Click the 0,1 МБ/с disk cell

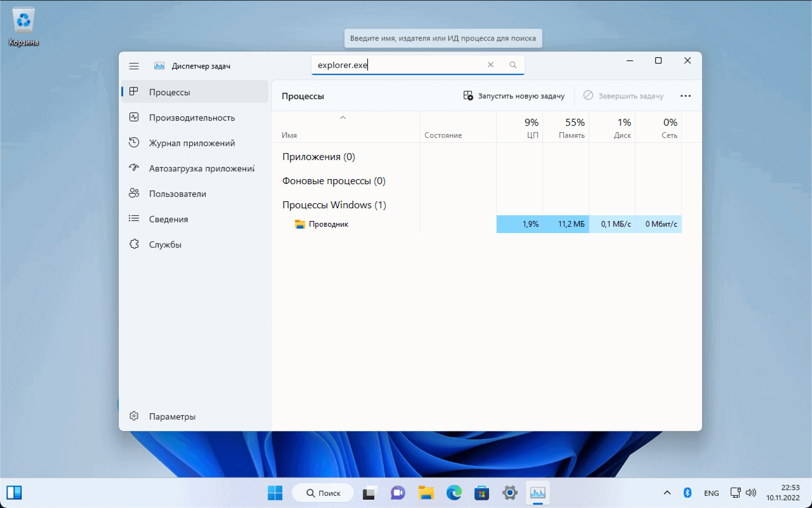[x=612, y=224]
